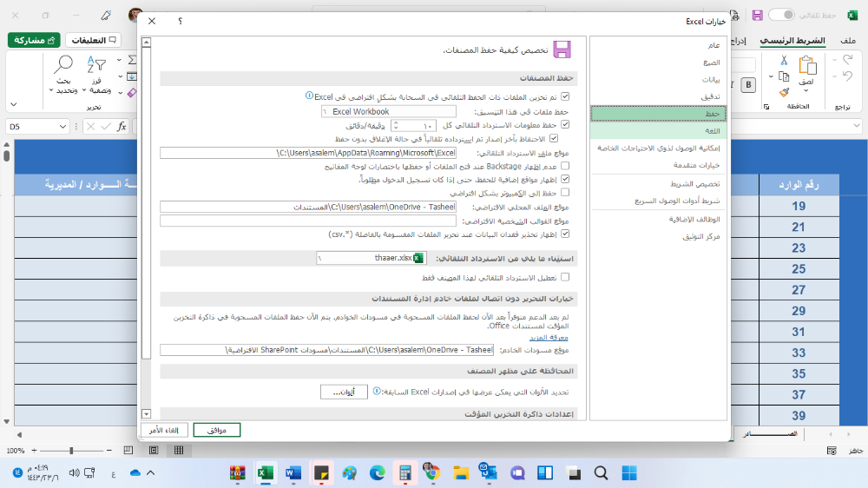
Task: Expand the Sort & Filter dropdown arrow
Action: (84, 90)
